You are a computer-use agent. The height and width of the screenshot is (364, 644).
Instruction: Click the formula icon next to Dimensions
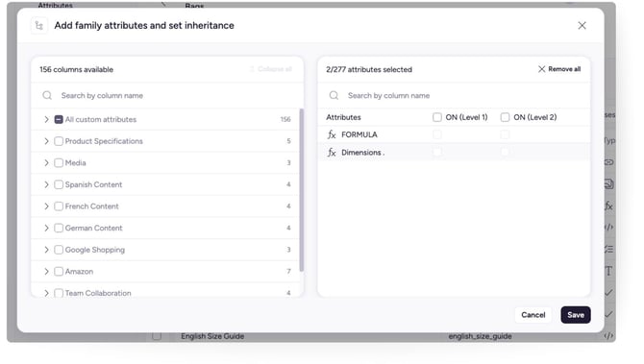pyautogui.click(x=332, y=153)
